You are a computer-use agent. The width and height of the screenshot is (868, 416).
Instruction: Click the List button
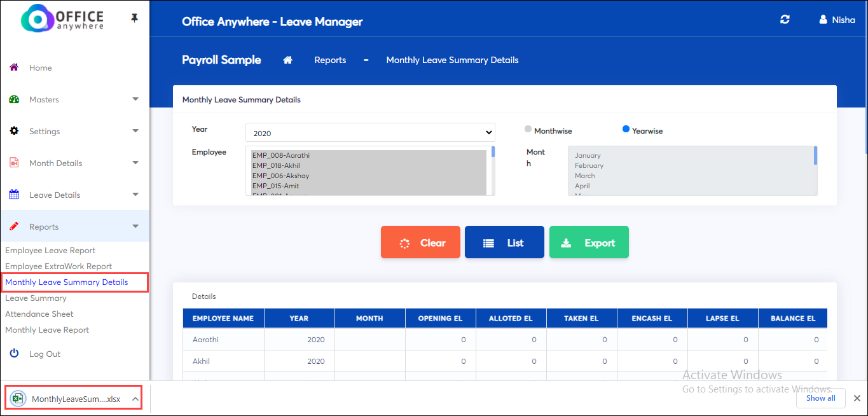(504, 242)
